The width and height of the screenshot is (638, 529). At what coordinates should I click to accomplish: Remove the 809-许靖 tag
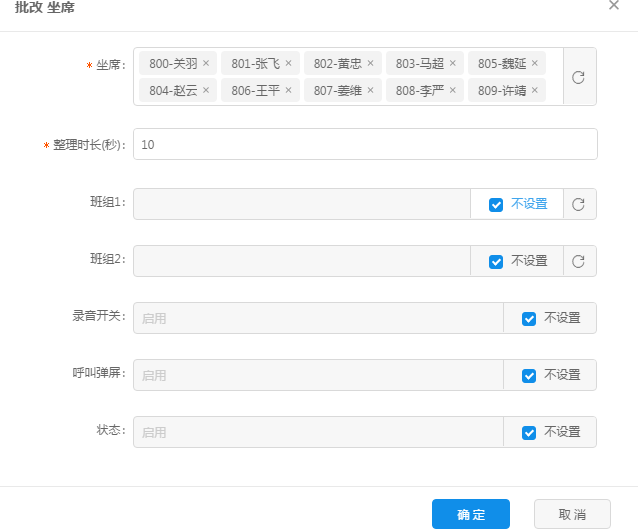(x=534, y=90)
